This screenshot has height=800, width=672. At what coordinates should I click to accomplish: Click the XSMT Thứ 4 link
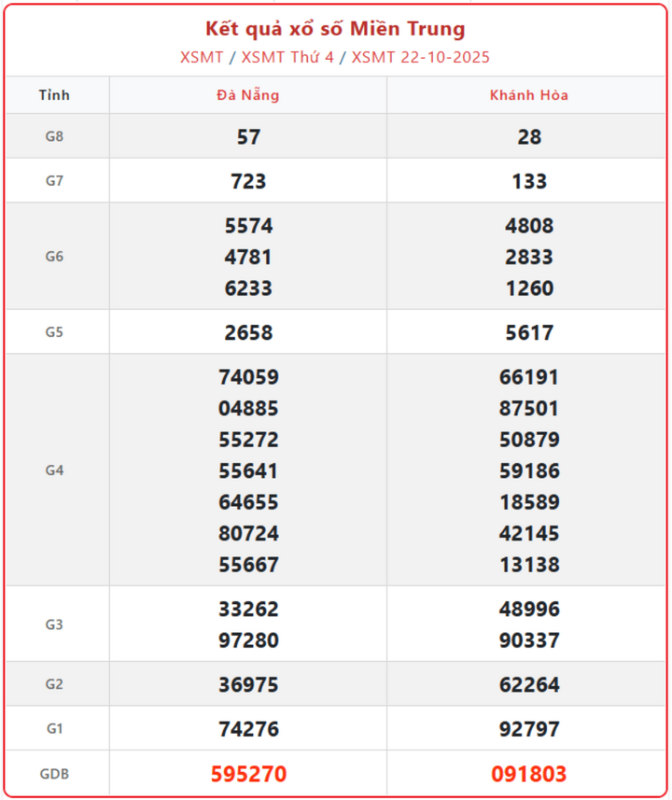(x=287, y=57)
